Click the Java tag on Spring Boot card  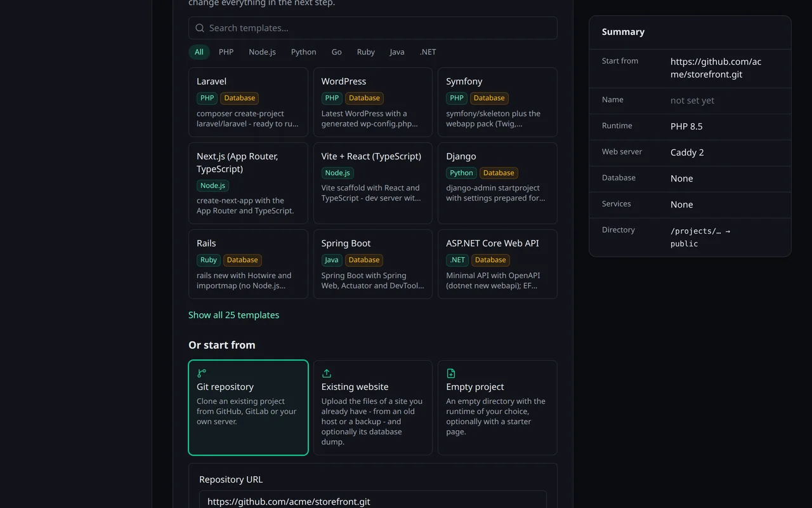tap(332, 260)
